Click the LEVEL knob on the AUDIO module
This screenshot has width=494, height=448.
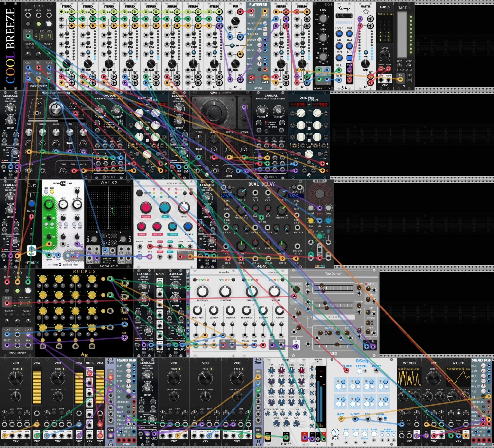click(x=385, y=55)
